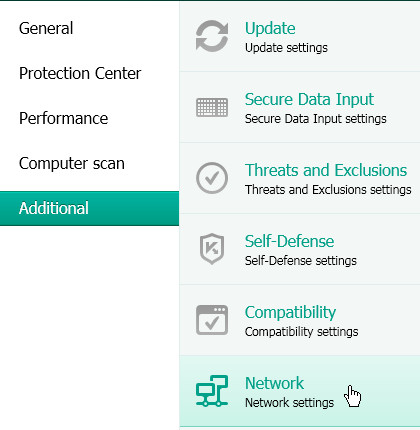Open Threats and Exclusions heading link
420x430 pixels.
[326, 170]
